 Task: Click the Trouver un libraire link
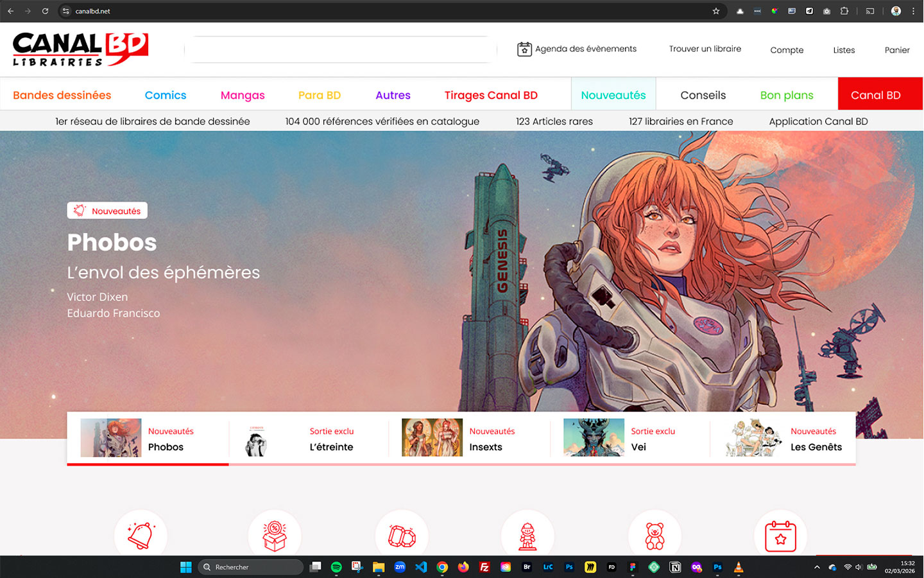point(705,49)
